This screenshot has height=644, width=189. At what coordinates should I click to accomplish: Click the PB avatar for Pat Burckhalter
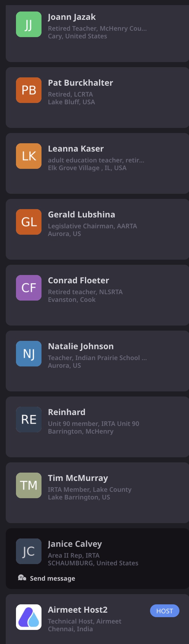pos(29,90)
